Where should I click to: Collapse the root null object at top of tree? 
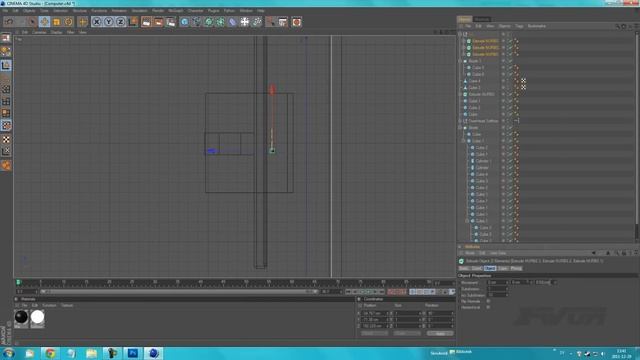(x=460, y=34)
